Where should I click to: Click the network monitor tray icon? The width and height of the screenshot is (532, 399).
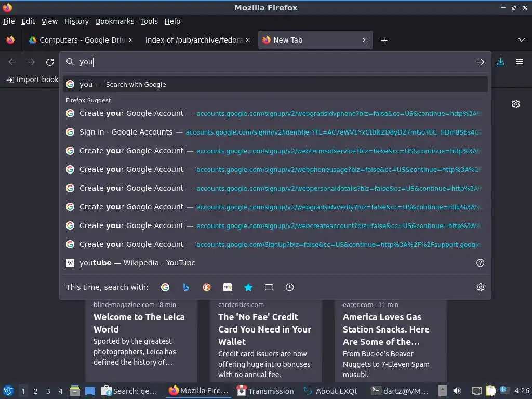click(477, 391)
